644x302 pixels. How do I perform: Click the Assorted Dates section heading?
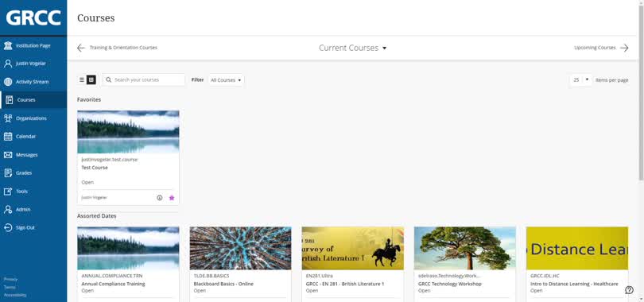(96, 216)
